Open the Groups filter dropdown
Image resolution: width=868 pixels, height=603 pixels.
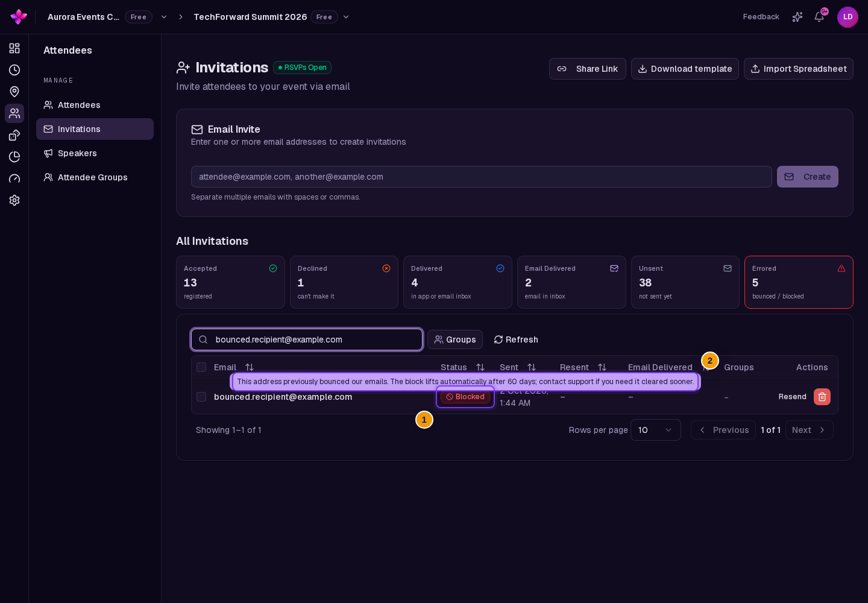click(455, 339)
